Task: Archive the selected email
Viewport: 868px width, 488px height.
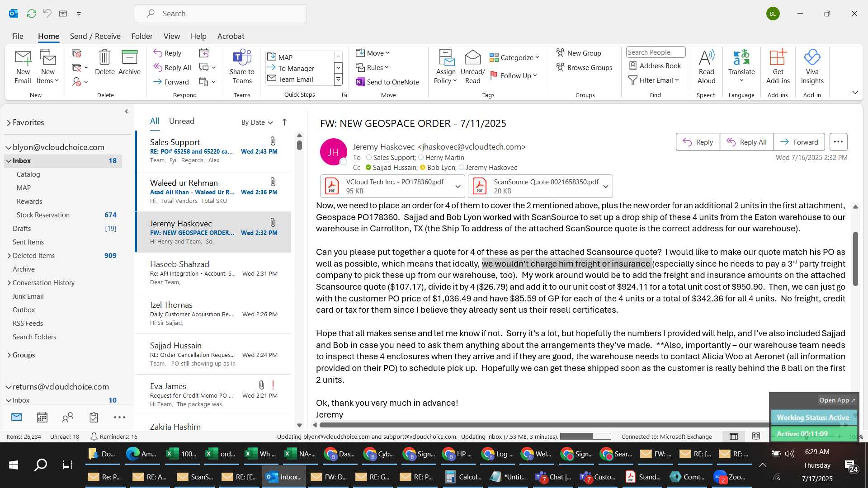Action: pos(129,62)
